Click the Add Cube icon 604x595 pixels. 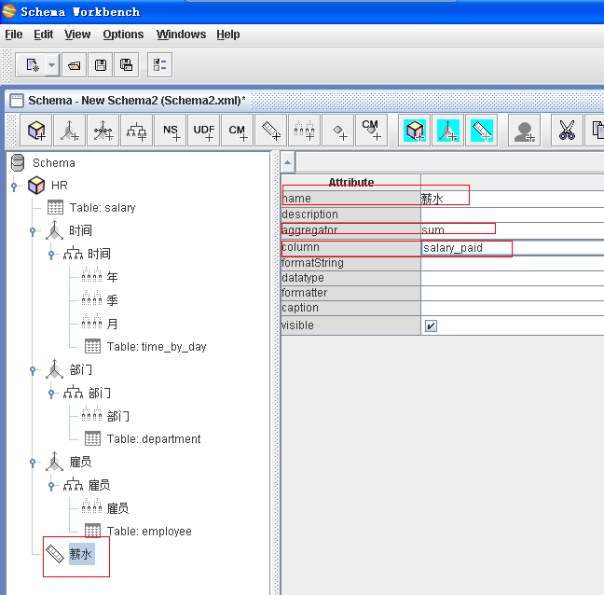tap(36, 130)
